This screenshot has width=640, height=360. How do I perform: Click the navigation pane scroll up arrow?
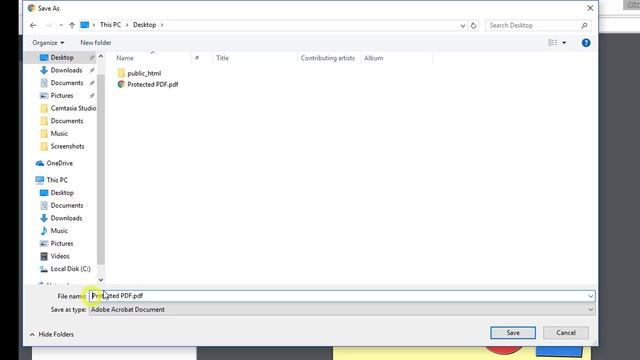(x=101, y=56)
